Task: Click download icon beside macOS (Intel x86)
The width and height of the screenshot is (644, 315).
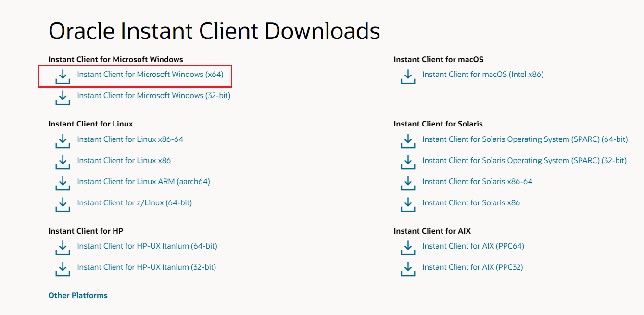Action: pyautogui.click(x=408, y=76)
